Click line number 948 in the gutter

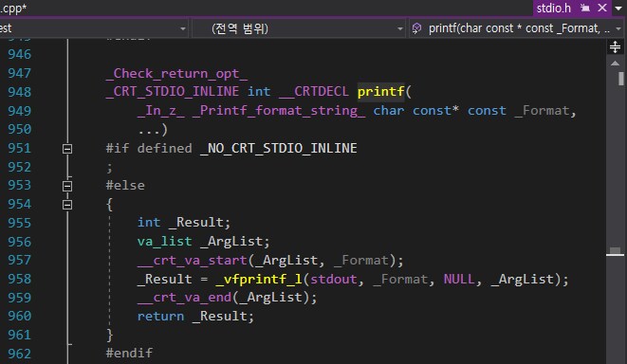tap(19, 92)
